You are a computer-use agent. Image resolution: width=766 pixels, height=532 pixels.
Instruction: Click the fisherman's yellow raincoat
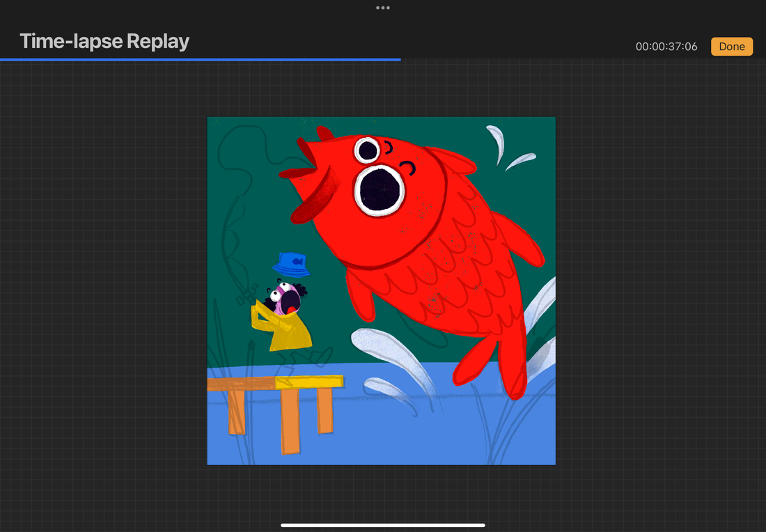coord(288,333)
